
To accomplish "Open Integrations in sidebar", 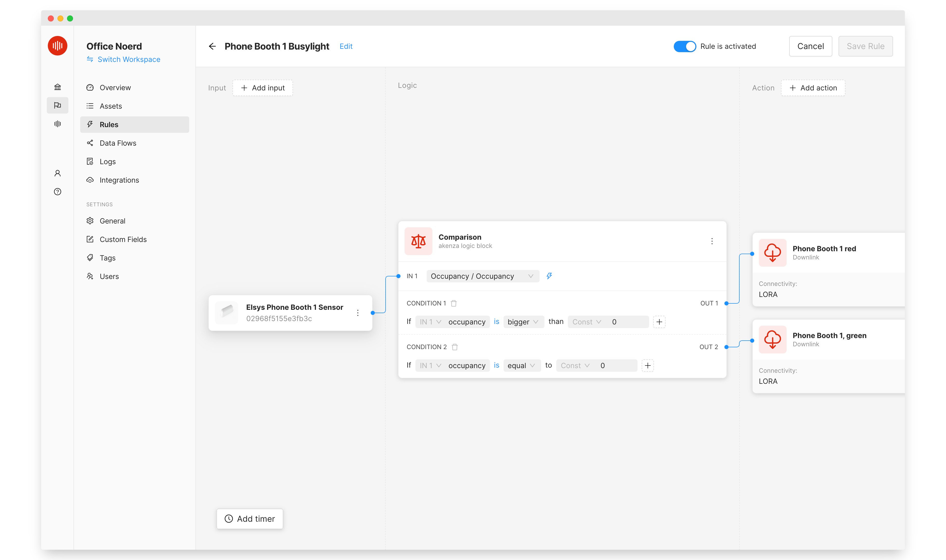I will (119, 180).
